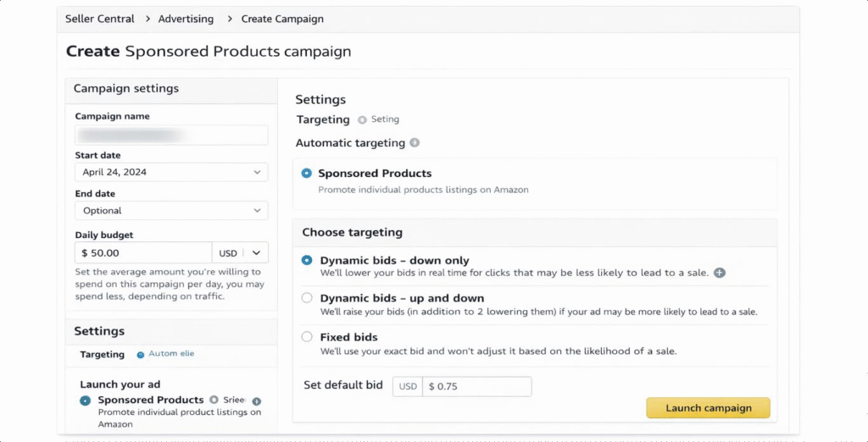868x442 pixels.
Task: Select the Fixed bids radio option
Action: (x=307, y=337)
